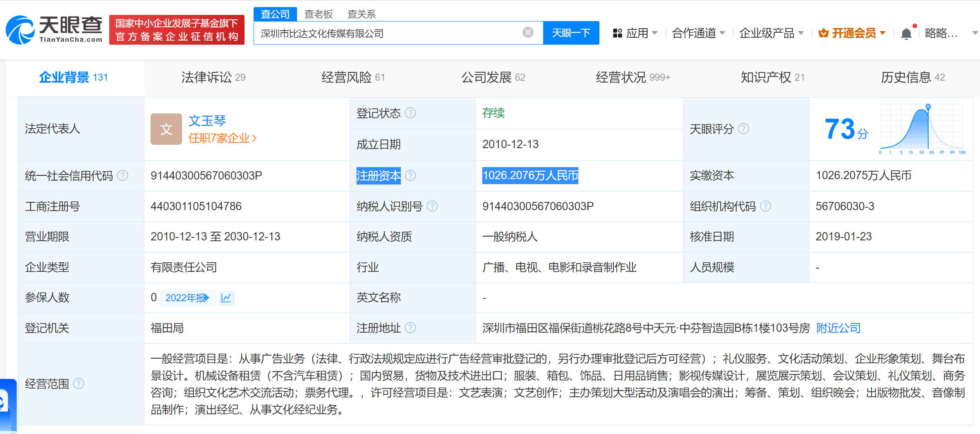Image resolution: width=980 pixels, height=434 pixels.
Task: Clear the search box with the X icon
Action: click(527, 32)
